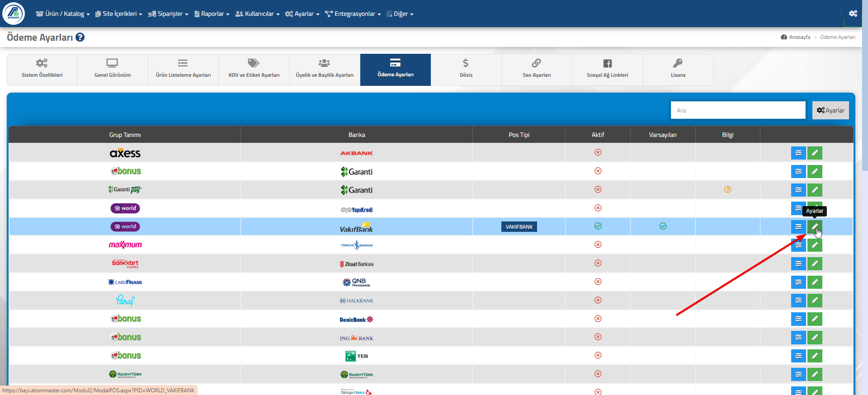Go to Anasayfa breadcrumb link
Image resolution: width=868 pixels, height=395 pixels.
click(x=799, y=37)
